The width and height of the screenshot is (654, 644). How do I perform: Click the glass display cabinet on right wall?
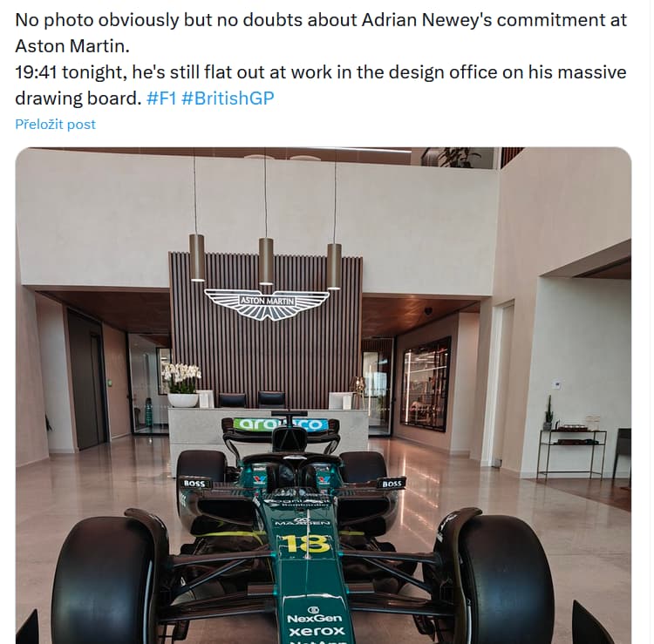[426, 384]
